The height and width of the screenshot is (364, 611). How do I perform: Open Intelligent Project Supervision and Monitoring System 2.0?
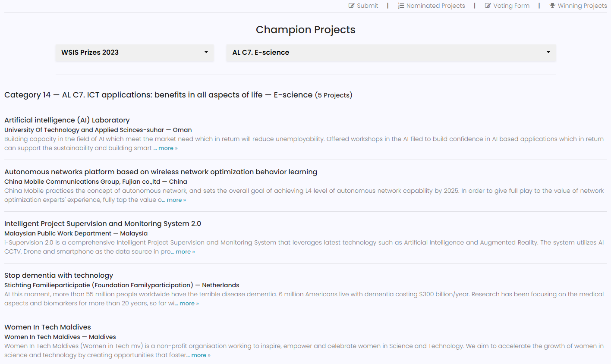click(x=103, y=223)
